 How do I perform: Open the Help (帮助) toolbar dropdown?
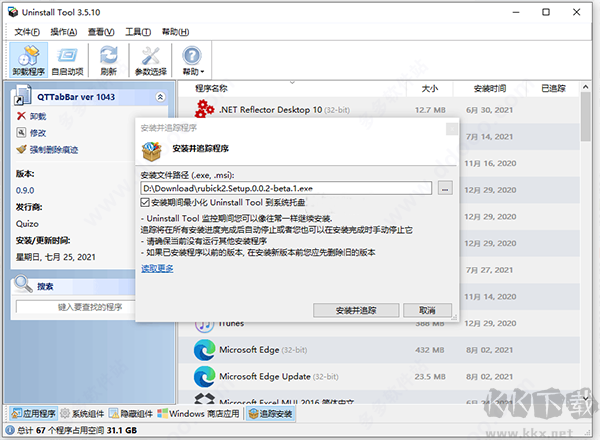pos(192,60)
